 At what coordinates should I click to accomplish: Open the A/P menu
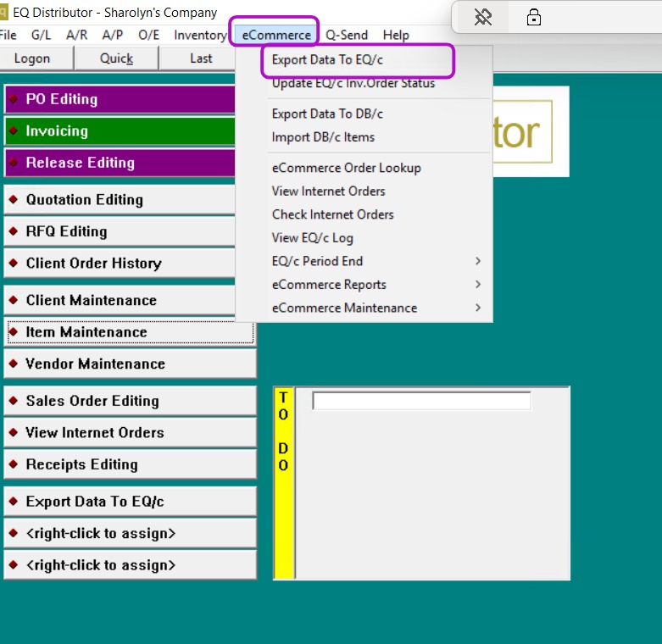(112, 35)
